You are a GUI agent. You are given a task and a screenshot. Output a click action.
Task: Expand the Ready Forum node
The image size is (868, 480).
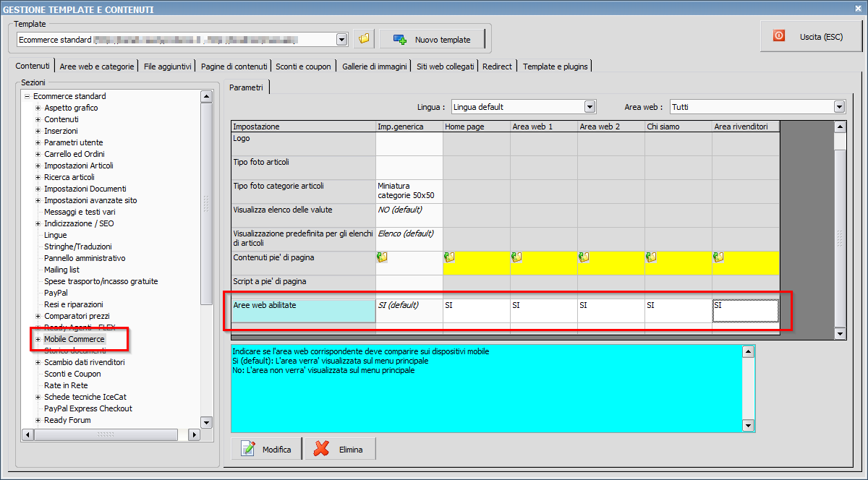[x=38, y=420]
